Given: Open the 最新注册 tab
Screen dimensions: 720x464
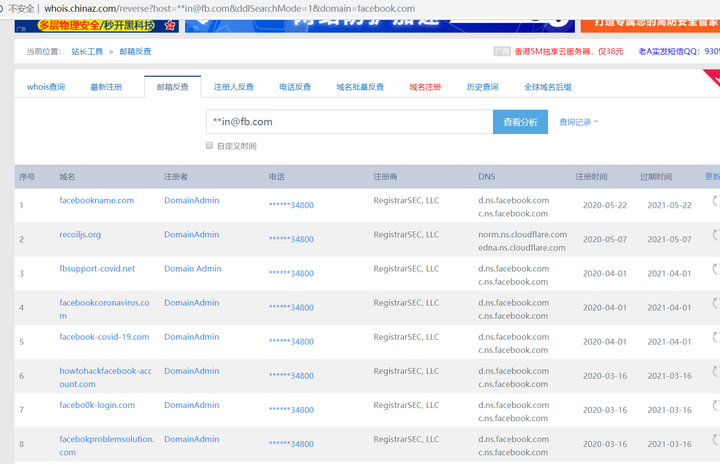Looking at the screenshot, I should [106, 87].
